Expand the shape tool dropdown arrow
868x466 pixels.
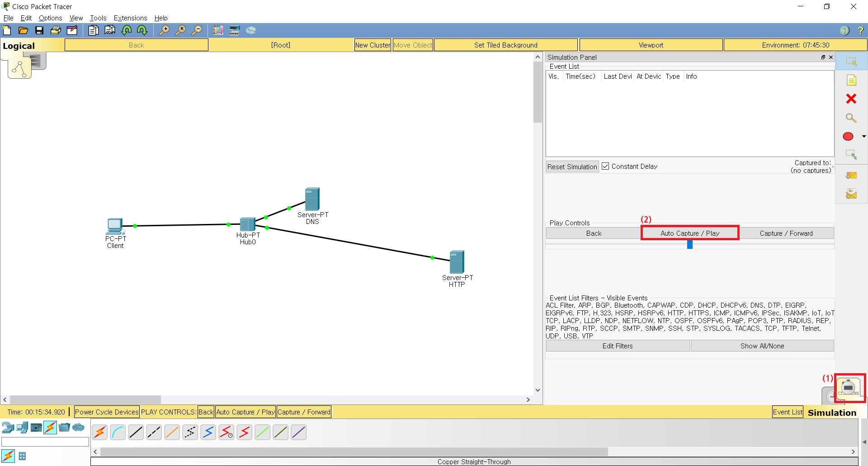863,136
